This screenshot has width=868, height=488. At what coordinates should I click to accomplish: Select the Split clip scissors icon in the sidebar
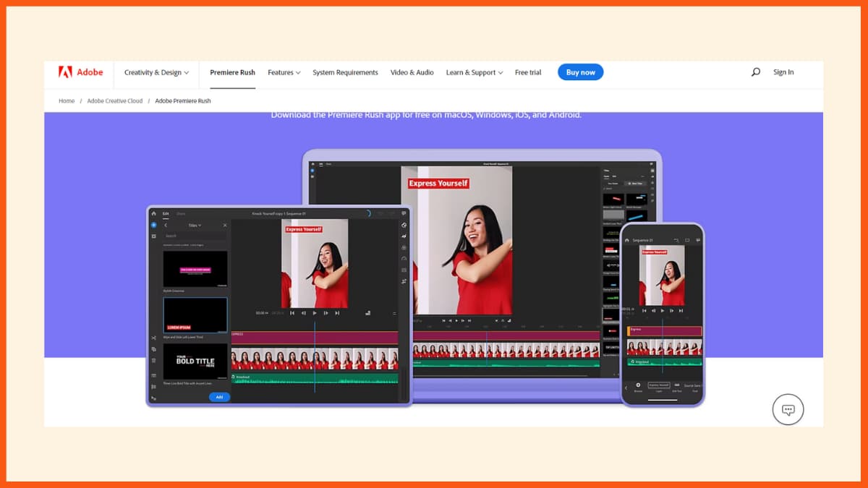click(x=153, y=338)
